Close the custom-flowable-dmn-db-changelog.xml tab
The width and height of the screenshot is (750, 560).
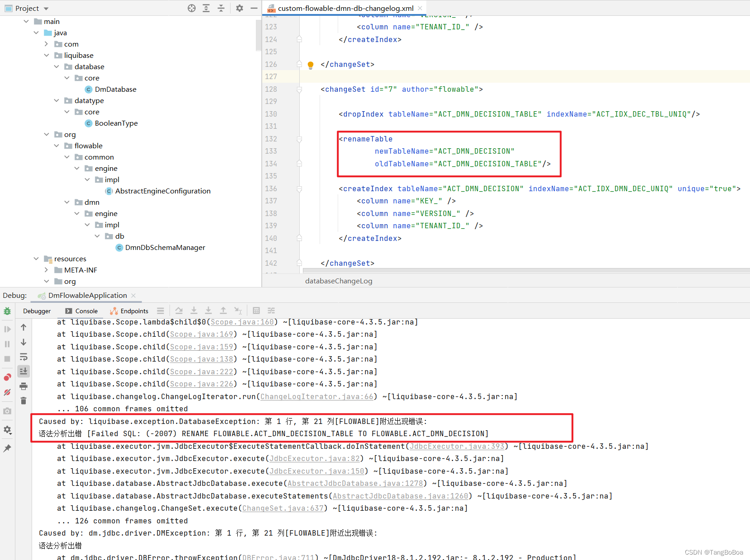pos(420,8)
